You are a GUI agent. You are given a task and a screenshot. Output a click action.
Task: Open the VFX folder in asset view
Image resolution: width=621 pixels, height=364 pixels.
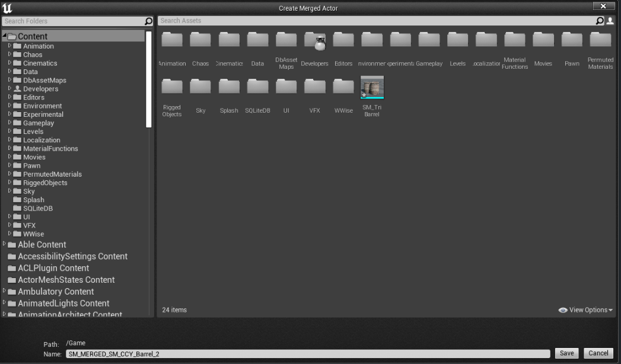314,87
